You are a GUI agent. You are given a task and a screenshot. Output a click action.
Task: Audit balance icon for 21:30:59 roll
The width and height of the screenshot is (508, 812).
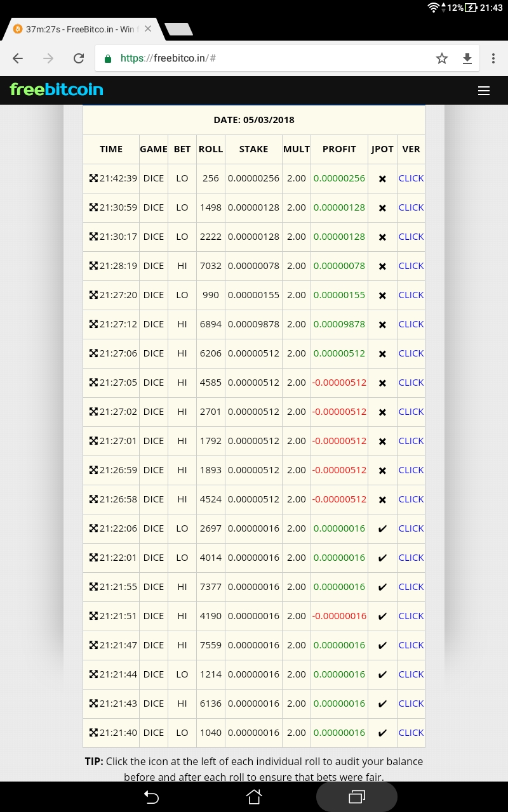93,207
